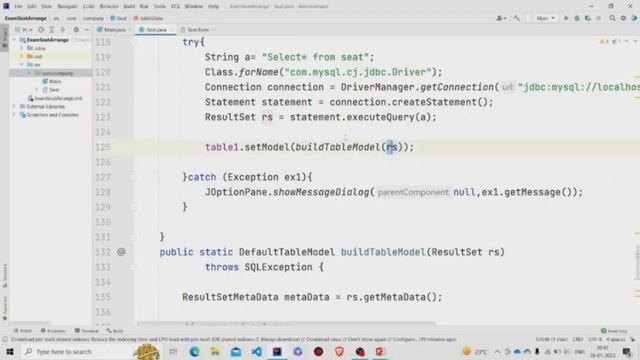Image resolution: width=640 pixels, height=360 pixels.
Task: Collapse the ExamSeatArrange project root
Action: [15, 40]
